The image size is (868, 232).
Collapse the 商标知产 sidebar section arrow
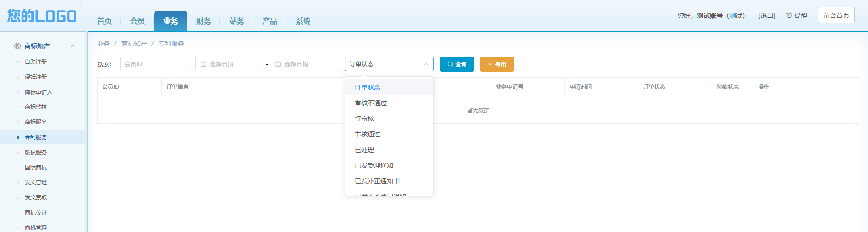(73, 46)
